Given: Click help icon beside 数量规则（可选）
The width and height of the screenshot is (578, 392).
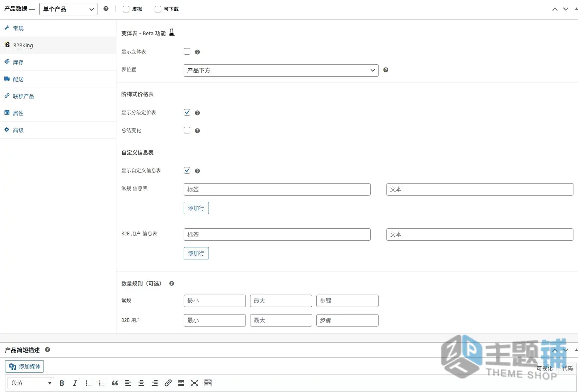Looking at the screenshot, I should tap(172, 284).
